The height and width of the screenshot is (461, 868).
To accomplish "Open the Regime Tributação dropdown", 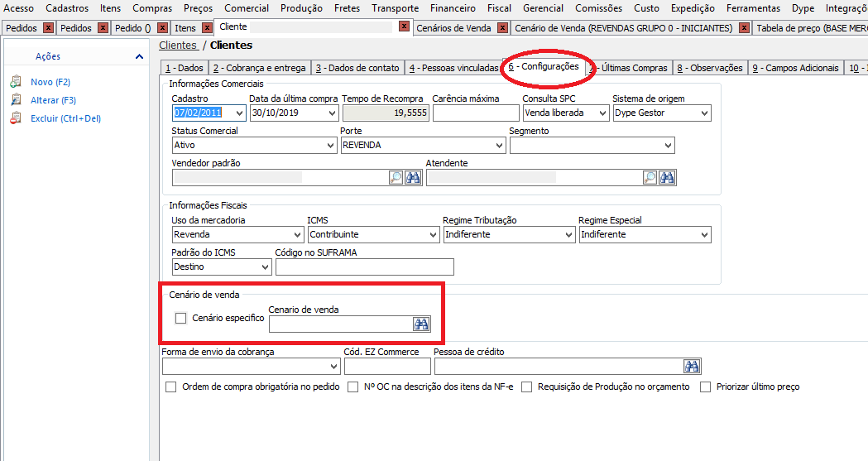I will tap(569, 235).
